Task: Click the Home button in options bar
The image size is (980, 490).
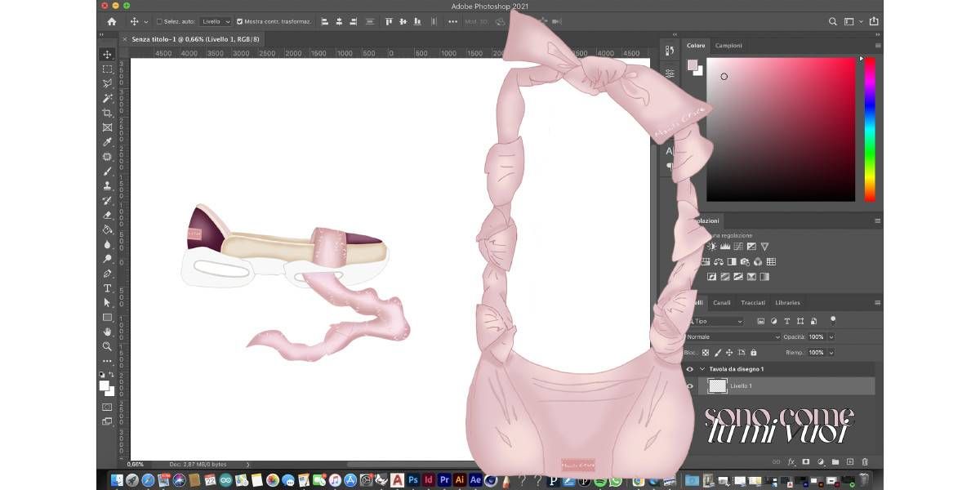Action: [x=112, y=21]
